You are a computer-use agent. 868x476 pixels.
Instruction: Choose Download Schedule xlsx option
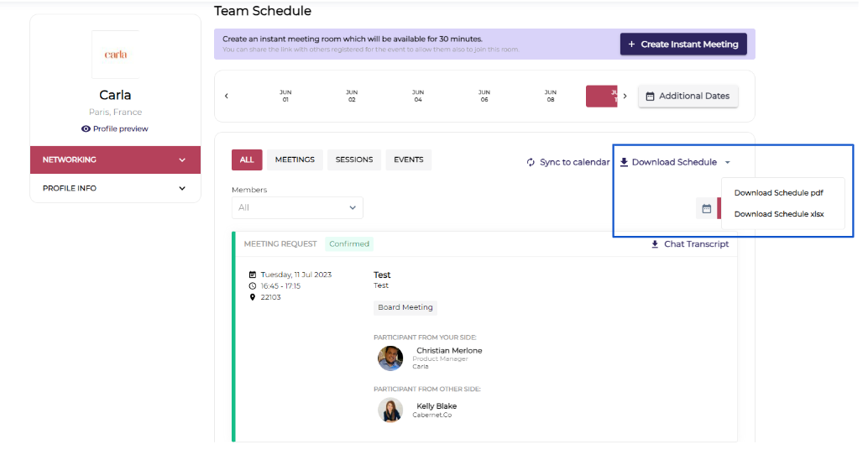click(x=778, y=214)
